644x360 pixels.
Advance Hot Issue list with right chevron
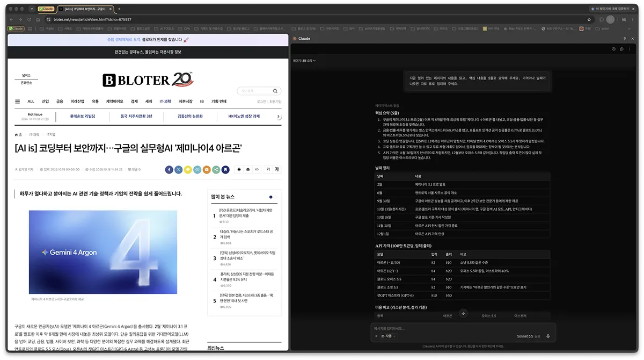point(279,116)
